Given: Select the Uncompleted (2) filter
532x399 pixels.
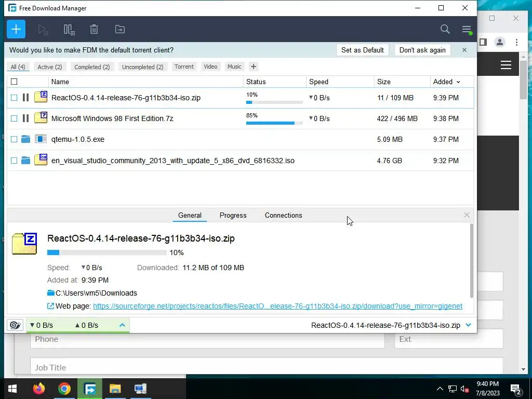Looking at the screenshot, I should point(143,67).
